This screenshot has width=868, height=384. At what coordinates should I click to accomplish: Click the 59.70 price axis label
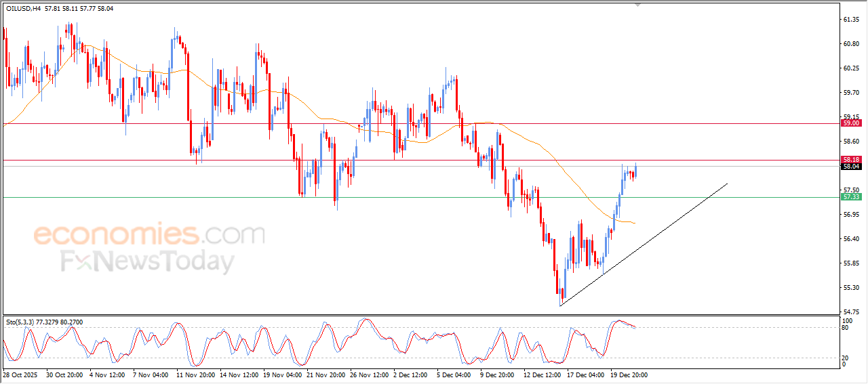click(x=852, y=93)
